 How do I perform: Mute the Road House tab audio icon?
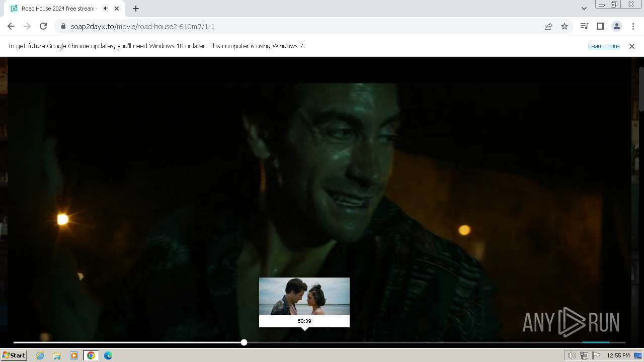(x=106, y=9)
